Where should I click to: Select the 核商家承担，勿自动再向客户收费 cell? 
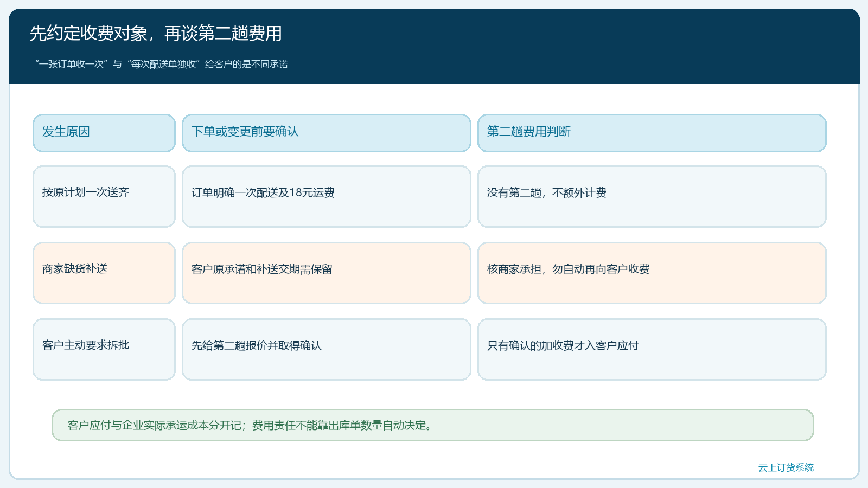[x=652, y=273]
